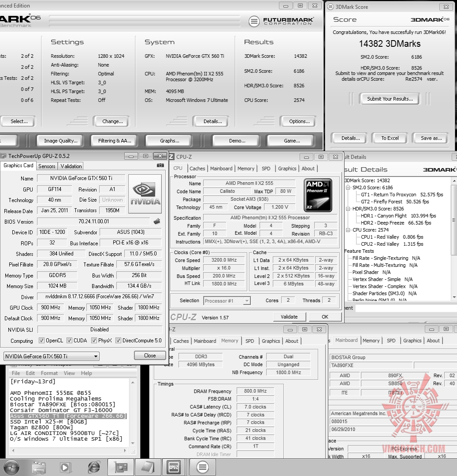Click the Demo button in 3DMark06
The height and width of the screenshot is (476, 457).
(x=237, y=141)
